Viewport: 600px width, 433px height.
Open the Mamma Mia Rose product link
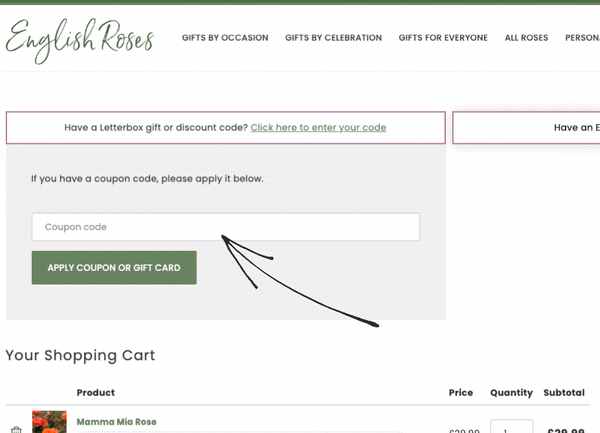point(116,422)
